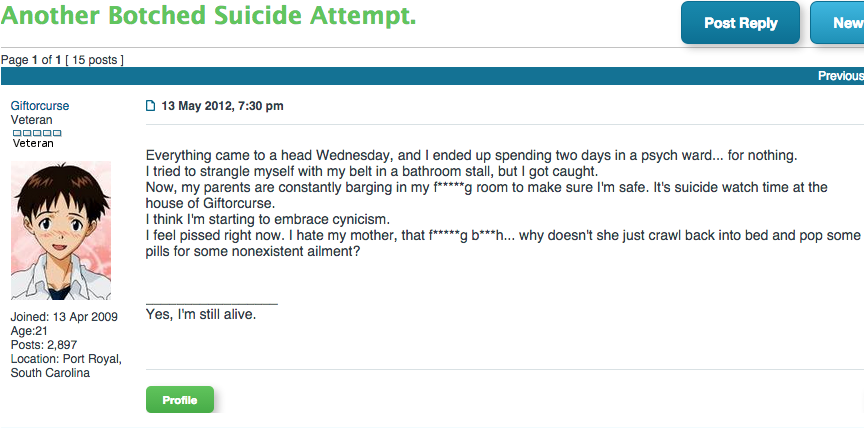This screenshot has height=428, width=864.
Task: Click the 13 May 2012, 7:30 pm timestamp
Action: [x=222, y=106]
